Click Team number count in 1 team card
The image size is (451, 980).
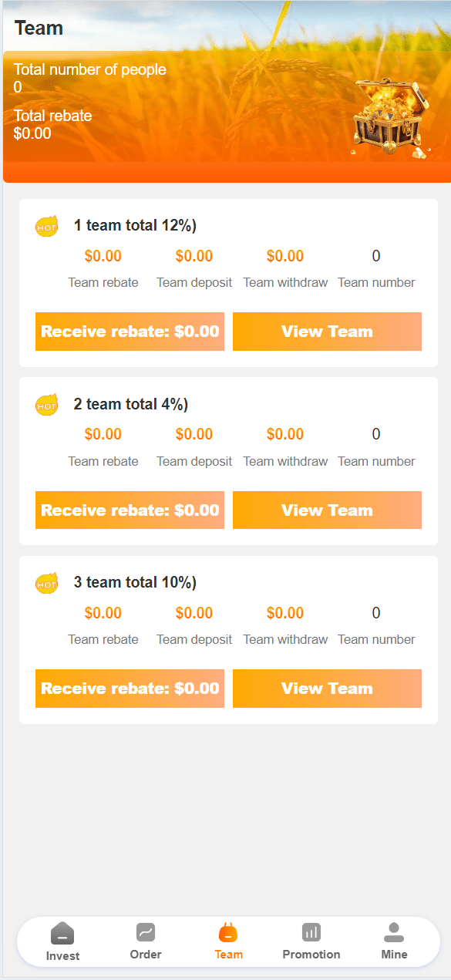[x=376, y=256]
